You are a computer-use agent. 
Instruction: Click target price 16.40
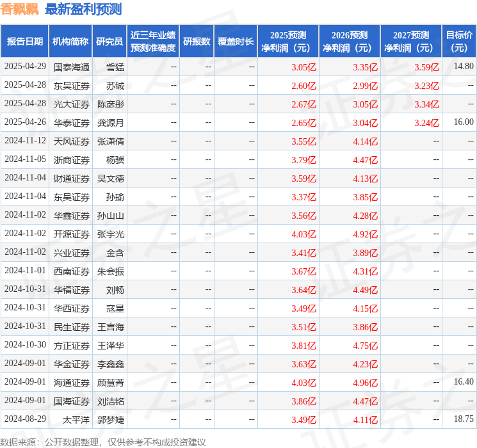pos(464,381)
